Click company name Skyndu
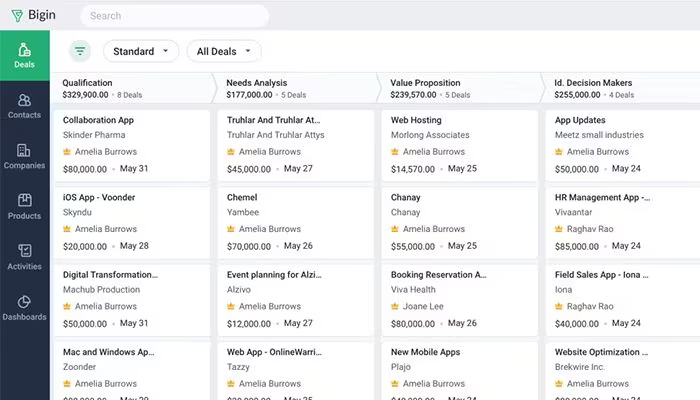Image resolution: width=700 pixels, height=400 pixels. [x=77, y=212]
